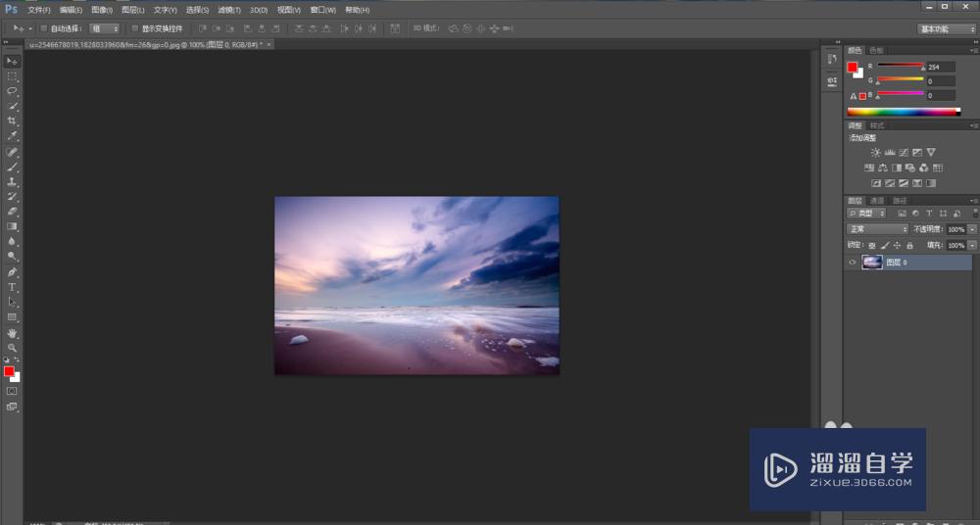The image size is (980, 525).
Task: Hide 图层 0 with eye icon
Action: click(x=853, y=262)
